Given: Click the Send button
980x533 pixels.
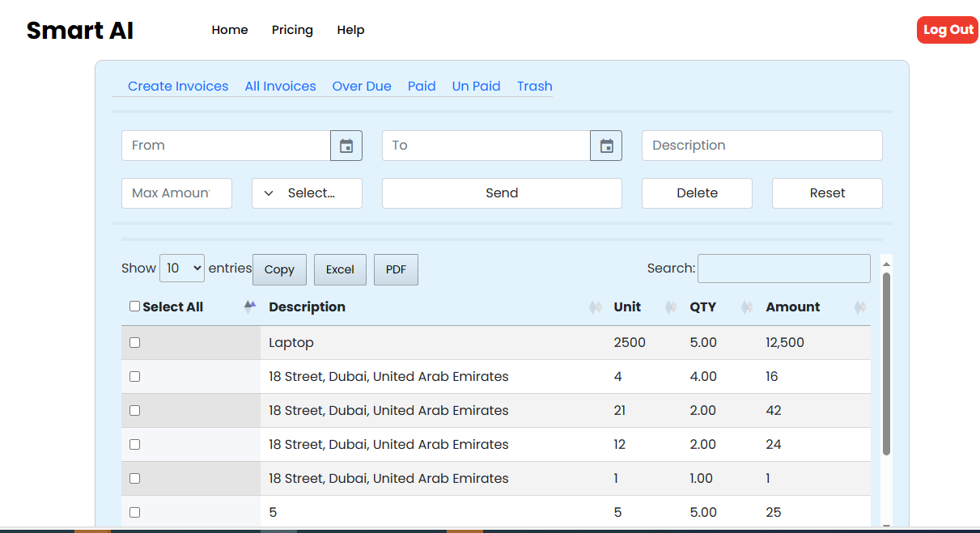Looking at the screenshot, I should point(502,193).
